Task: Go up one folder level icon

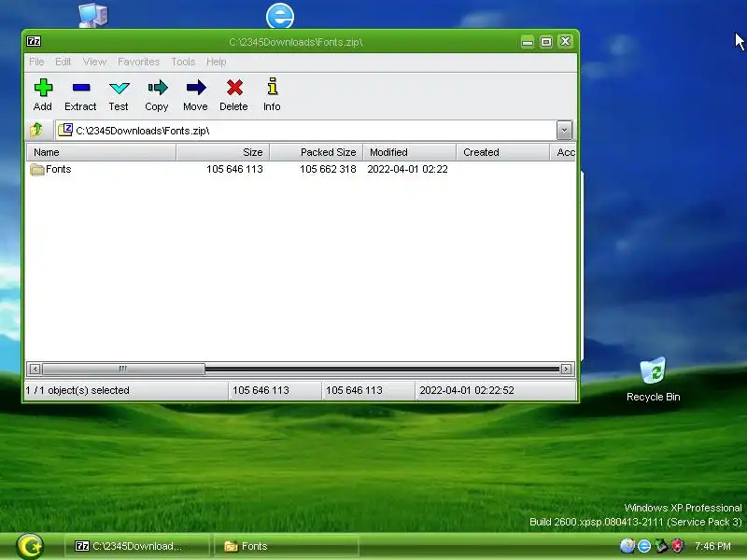Action: [x=36, y=130]
